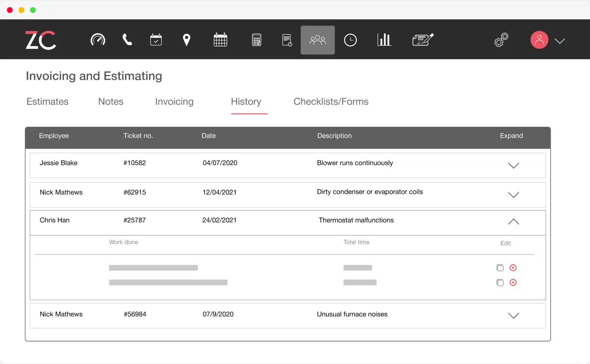The width and height of the screenshot is (590, 364).
Task: Click description 'Thermostat malfunctions'
Action: coord(356,220)
